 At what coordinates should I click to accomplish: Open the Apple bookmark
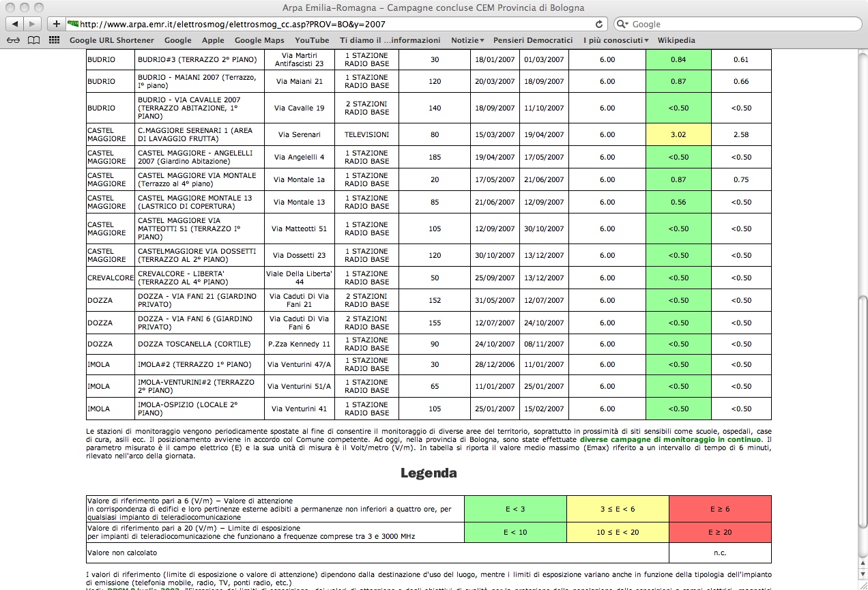[x=213, y=40]
